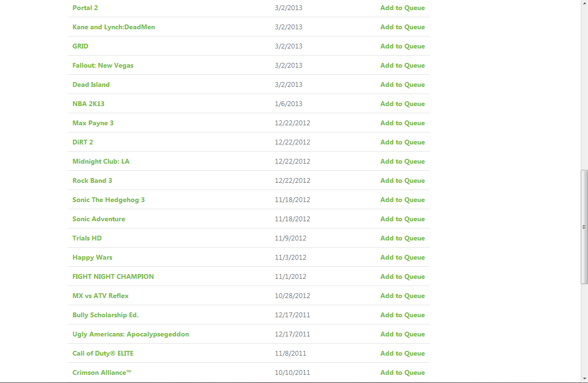Open the Rock Band 3 link
588x383 pixels.
(x=92, y=180)
